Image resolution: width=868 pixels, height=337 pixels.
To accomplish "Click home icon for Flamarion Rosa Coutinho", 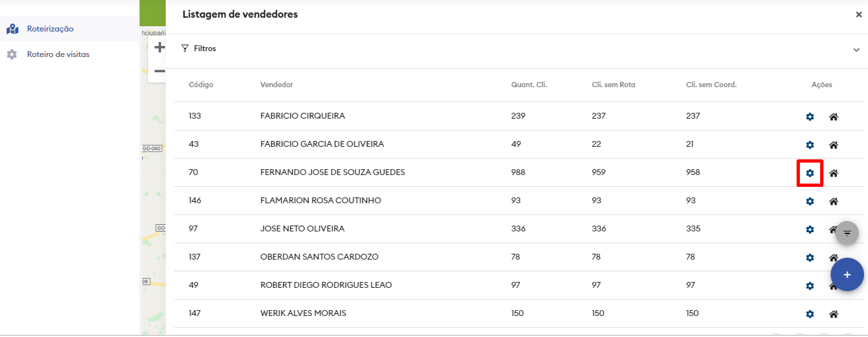I will coord(833,201).
